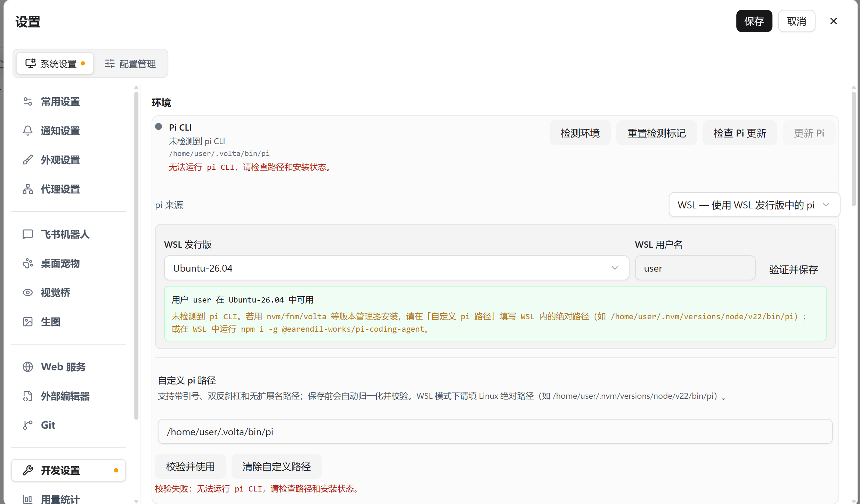Select the 系统设置 tab
860x504 pixels.
(x=55, y=64)
